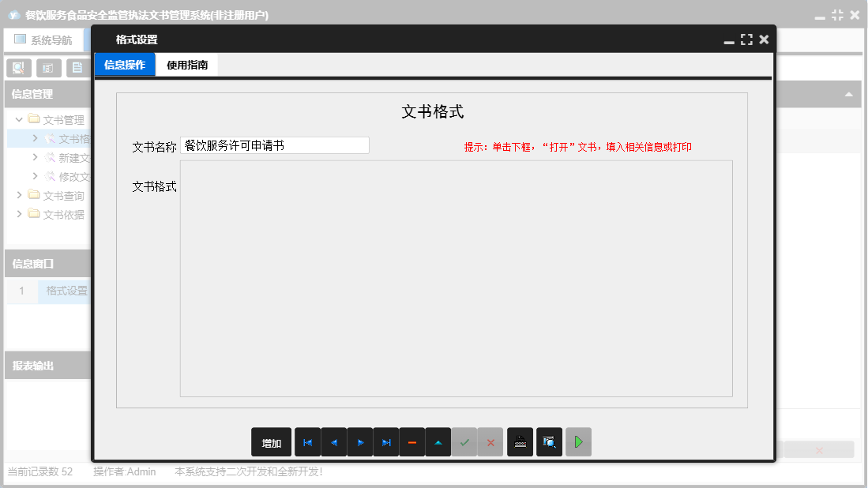Open the 使用指南 tab
Viewport: 868px width, 488px height.
(x=187, y=65)
